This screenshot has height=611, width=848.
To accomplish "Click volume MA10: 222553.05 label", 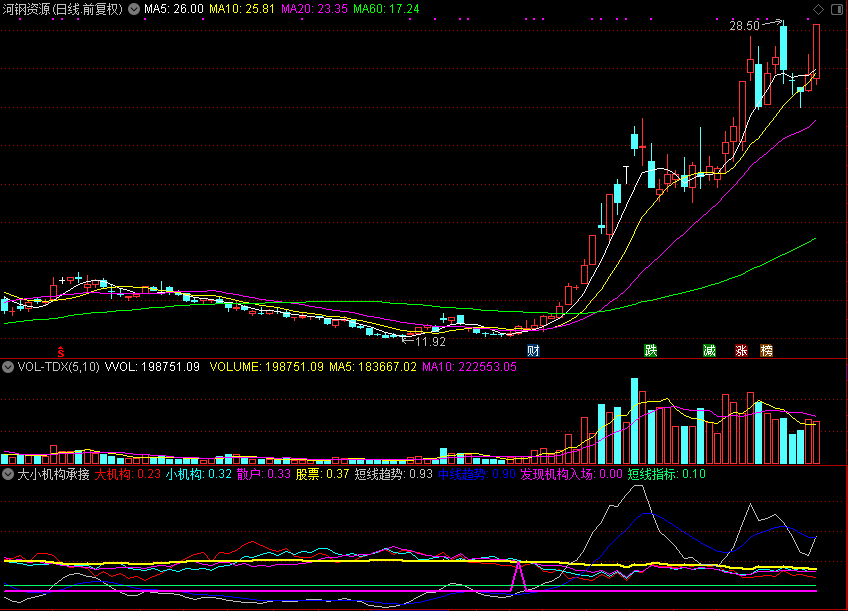I will pos(469,367).
